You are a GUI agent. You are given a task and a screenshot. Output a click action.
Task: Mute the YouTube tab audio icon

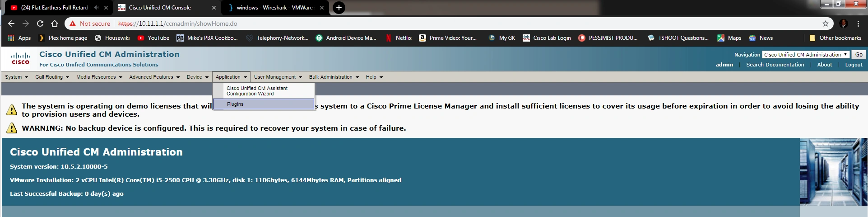[x=96, y=8]
